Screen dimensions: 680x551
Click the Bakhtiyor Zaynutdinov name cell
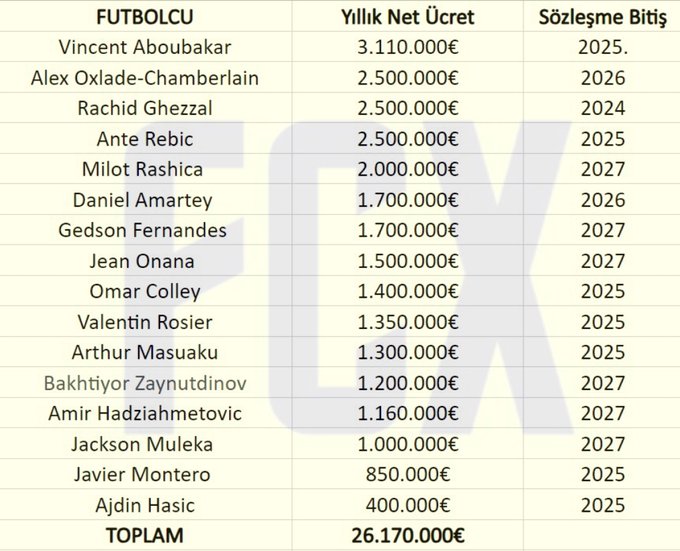pyautogui.click(x=143, y=383)
